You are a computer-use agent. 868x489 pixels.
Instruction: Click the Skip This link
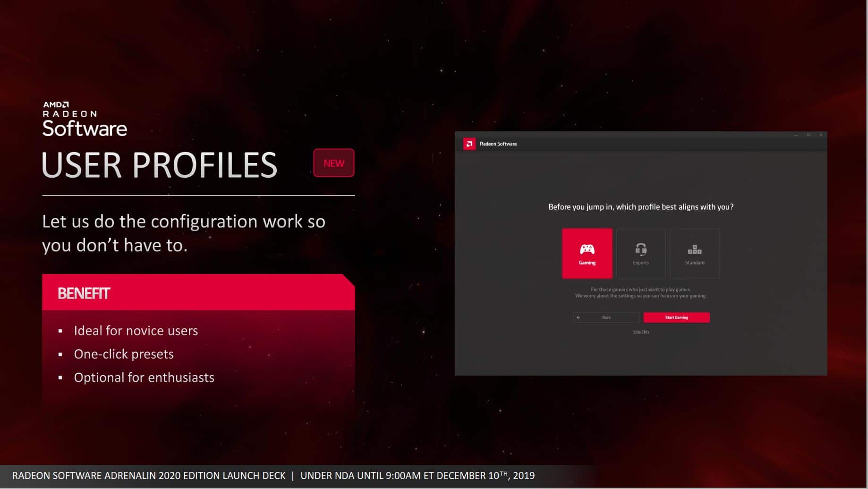coord(641,332)
